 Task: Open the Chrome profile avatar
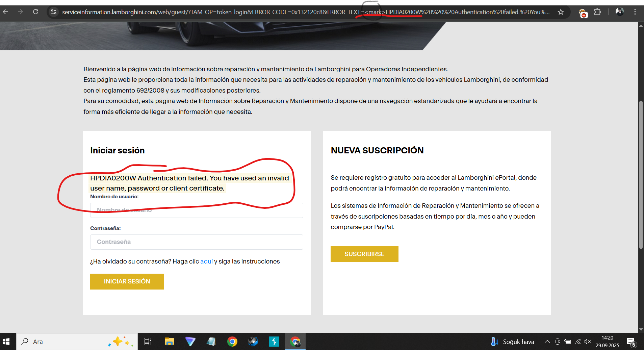click(620, 12)
